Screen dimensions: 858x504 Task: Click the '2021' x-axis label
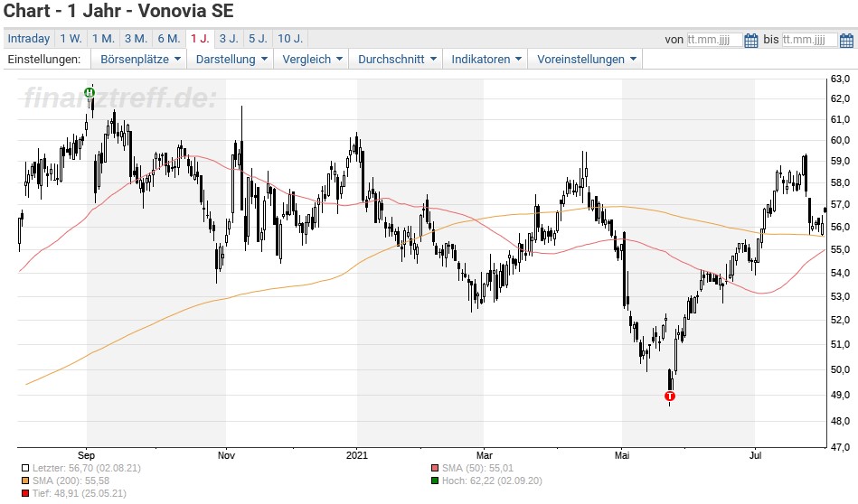tap(357, 455)
